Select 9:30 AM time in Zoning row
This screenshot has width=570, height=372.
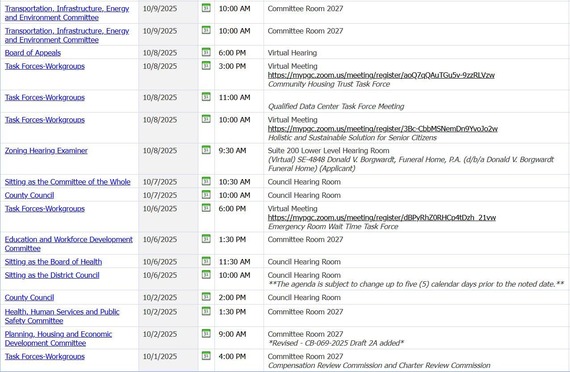232,151
